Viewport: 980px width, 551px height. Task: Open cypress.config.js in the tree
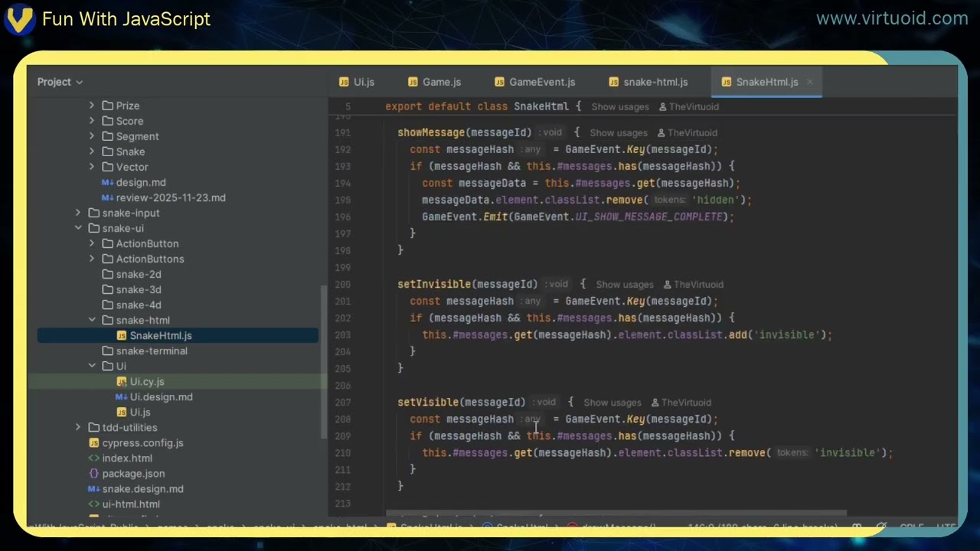pyautogui.click(x=143, y=442)
